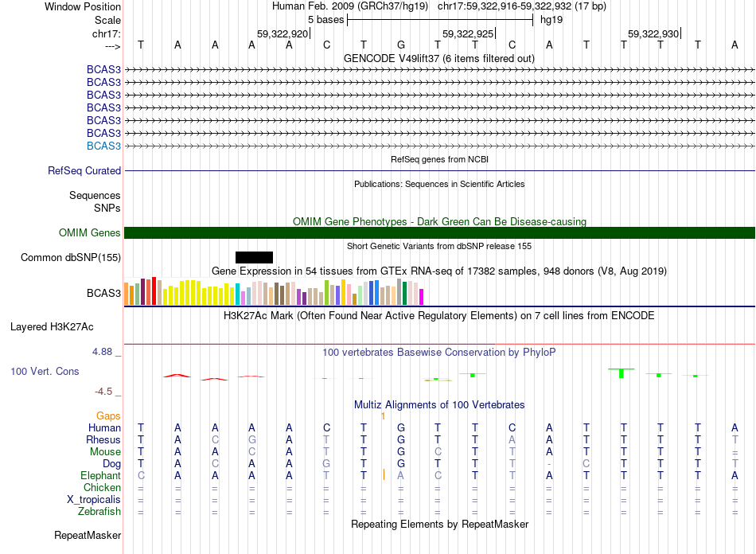This screenshot has width=756, height=554.
Task: Click the Layered H3K27Ac label
Action: (x=52, y=327)
